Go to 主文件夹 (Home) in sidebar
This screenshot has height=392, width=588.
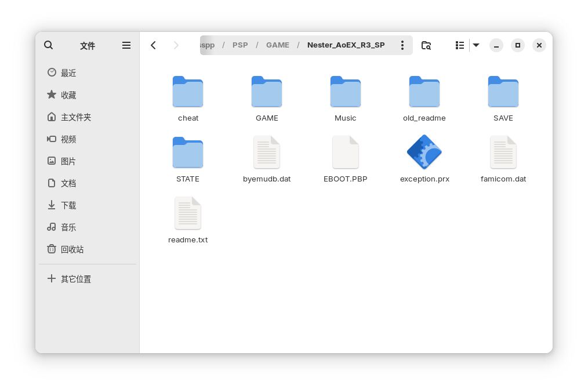coord(75,117)
